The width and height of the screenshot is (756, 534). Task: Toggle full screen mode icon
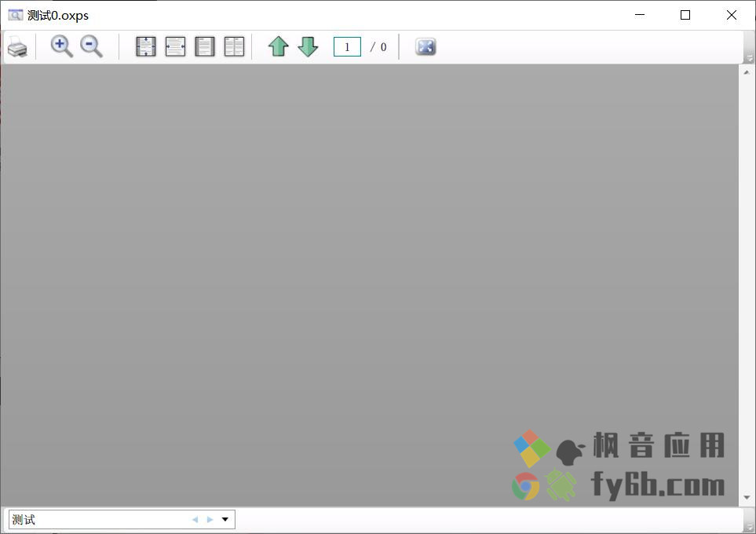click(425, 47)
